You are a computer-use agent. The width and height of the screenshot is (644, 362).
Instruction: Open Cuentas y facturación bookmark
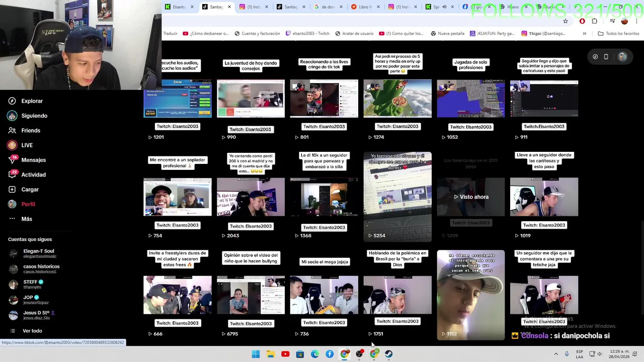click(x=257, y=34)
